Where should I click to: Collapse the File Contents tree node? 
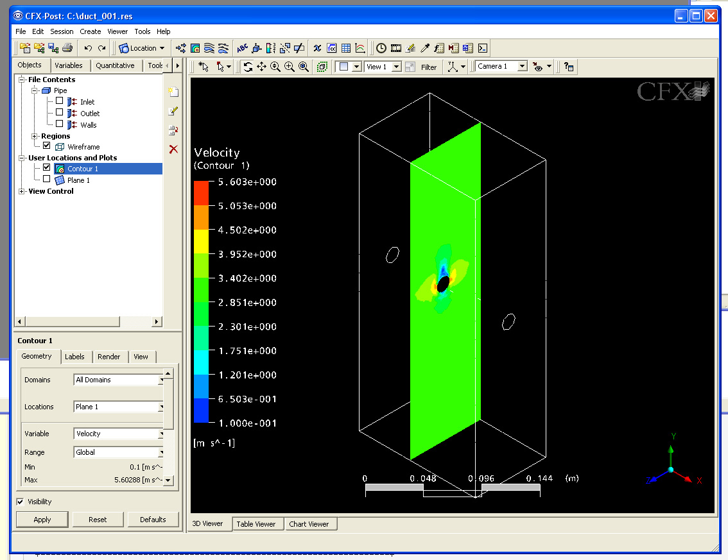pos(21,80)
